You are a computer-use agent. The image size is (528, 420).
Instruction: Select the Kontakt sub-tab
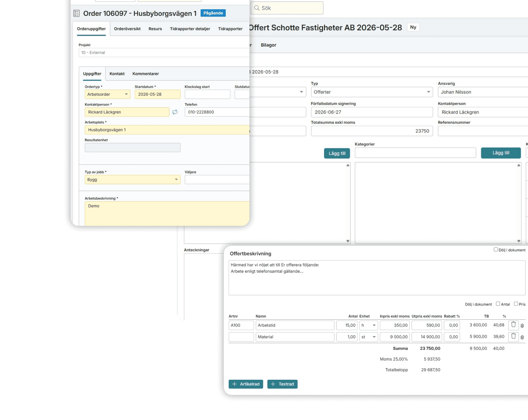coord(117,74)
